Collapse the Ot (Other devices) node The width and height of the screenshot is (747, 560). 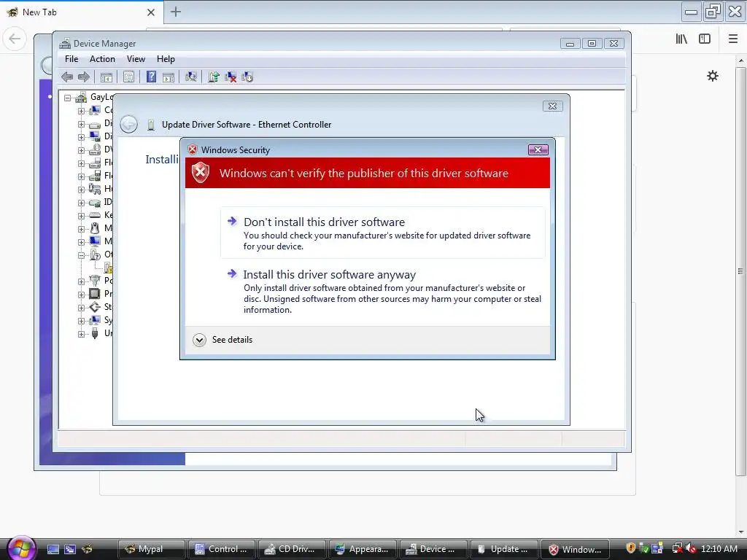(x=81, y=255)
